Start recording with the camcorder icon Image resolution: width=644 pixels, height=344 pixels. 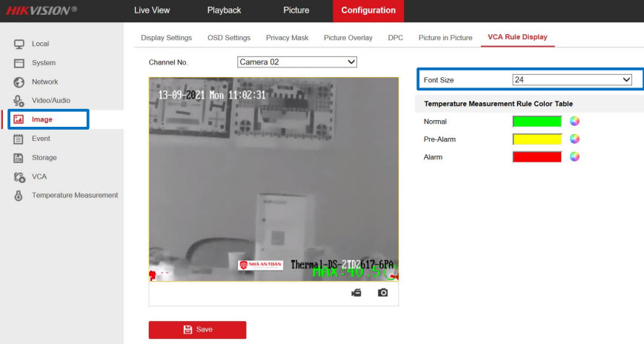pyautogui.click(x=356, y=293)
